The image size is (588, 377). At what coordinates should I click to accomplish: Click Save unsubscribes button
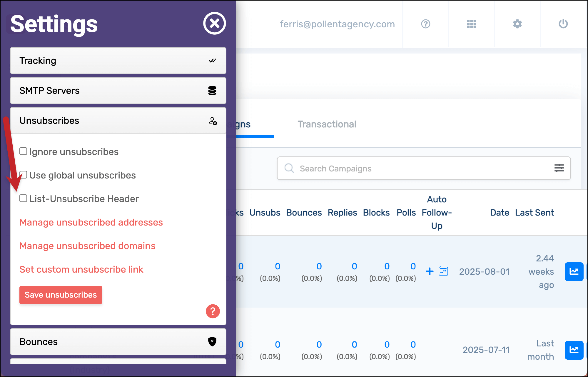[x=61, y=295]
